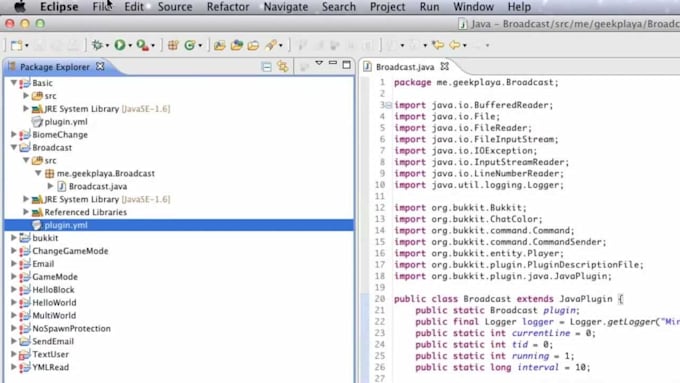This screenshot has width=680, height=383.
Task: Click the HelloWorld project icon
Action: click(25, 303)
